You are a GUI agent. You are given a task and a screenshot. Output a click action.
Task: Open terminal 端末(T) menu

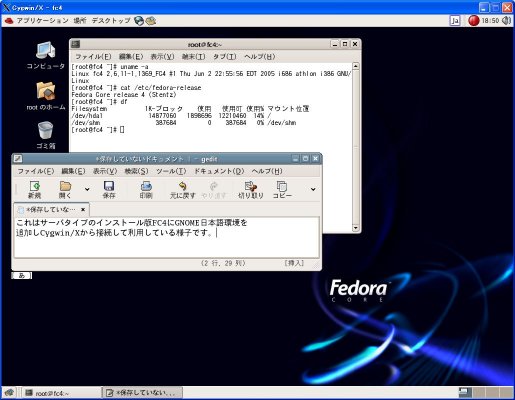click(x=194, y=57)
